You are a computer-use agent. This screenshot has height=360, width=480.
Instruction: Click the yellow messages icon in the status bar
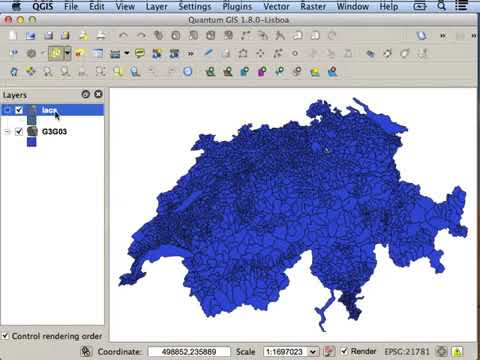tap(458, 351)
